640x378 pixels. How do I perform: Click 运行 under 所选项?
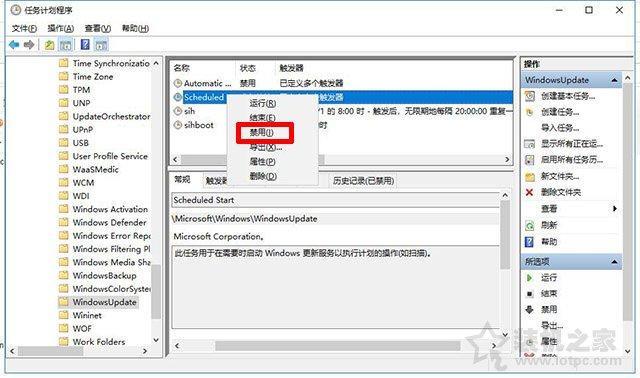click(x=549, y=278)
